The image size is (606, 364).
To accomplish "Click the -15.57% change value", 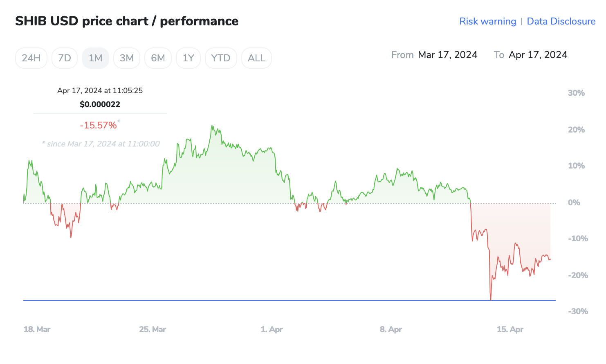I will point(98,125).
